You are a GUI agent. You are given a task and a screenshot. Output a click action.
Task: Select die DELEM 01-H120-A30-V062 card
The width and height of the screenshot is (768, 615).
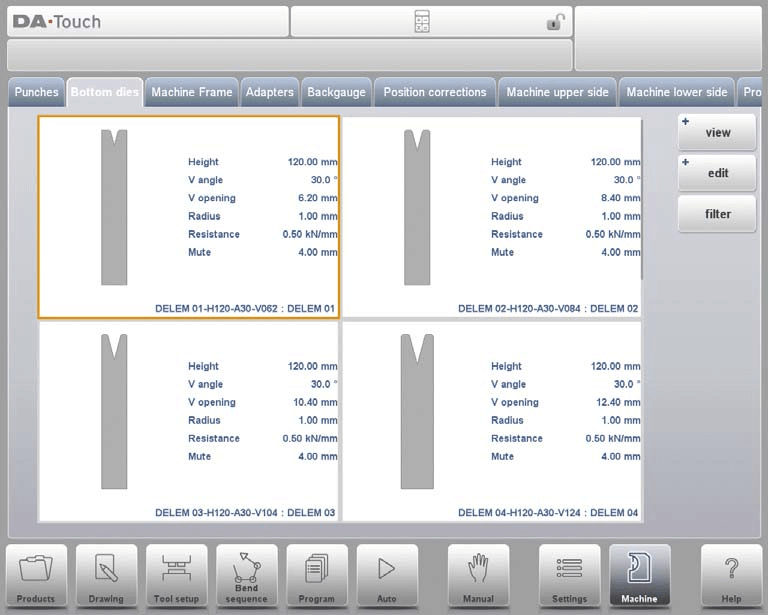tap(189, 217)
